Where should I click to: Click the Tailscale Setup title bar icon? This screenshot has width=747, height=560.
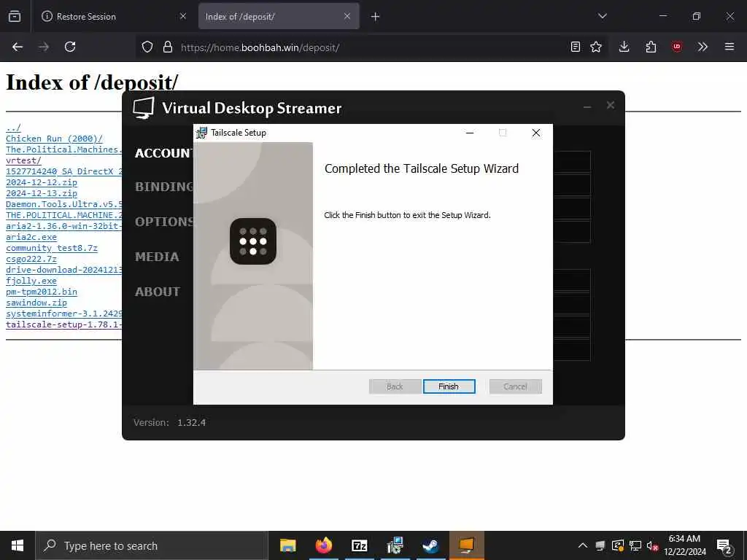202,133
